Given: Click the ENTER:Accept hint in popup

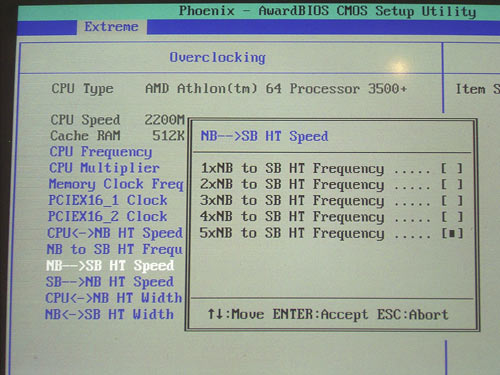Looking at the screenshot, I should coord(320,314).
